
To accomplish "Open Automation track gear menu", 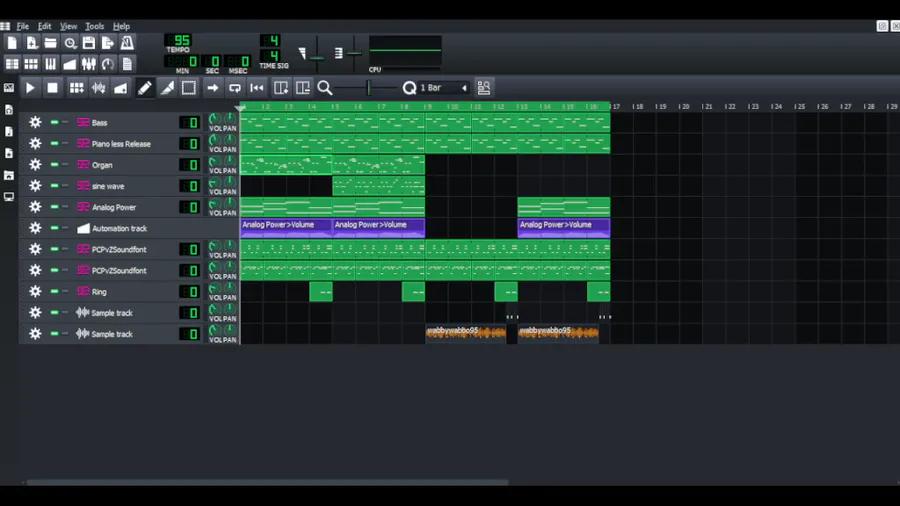I will pos(35,228).
